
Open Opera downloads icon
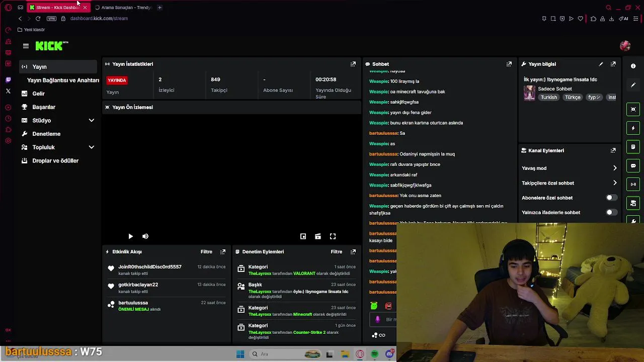(x=611, y=19)
